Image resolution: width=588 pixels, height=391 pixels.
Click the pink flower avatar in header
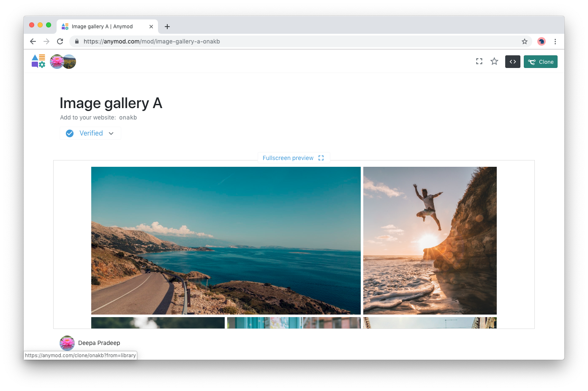click(x=56, y=62)
